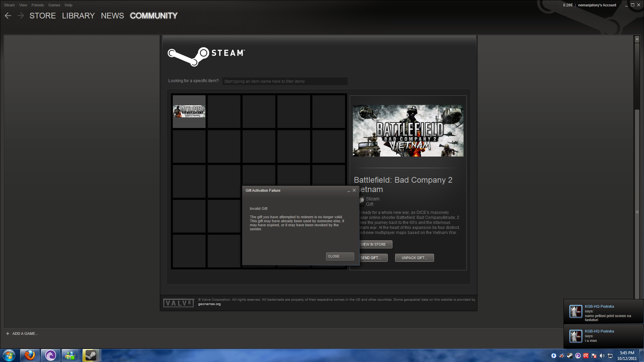
Task: Close Gift Activation Failure dialog with X
Action: (354, 190)
